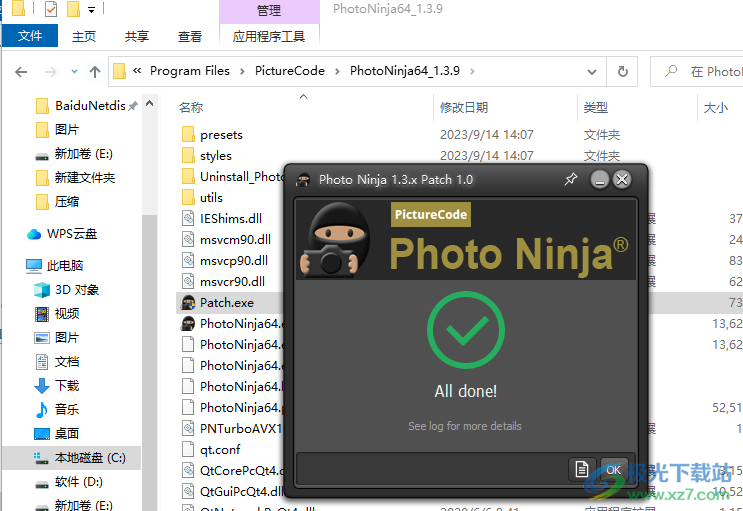This screenshot has width=743, height=511.
Task: Open 压缩 folder in navigation pane
Action: pyautogui.click(x=66, y=201)
